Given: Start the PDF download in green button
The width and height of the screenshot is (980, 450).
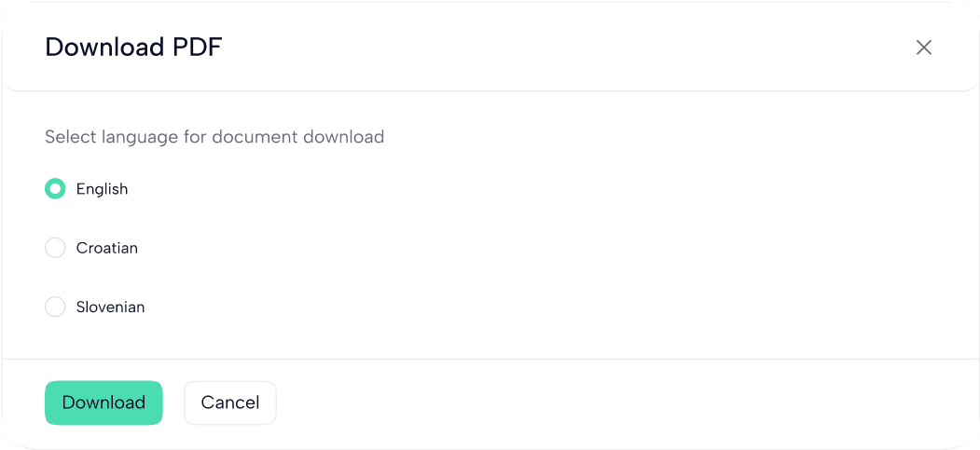Looking at the screenshot, I should click(x=104, y=402).
